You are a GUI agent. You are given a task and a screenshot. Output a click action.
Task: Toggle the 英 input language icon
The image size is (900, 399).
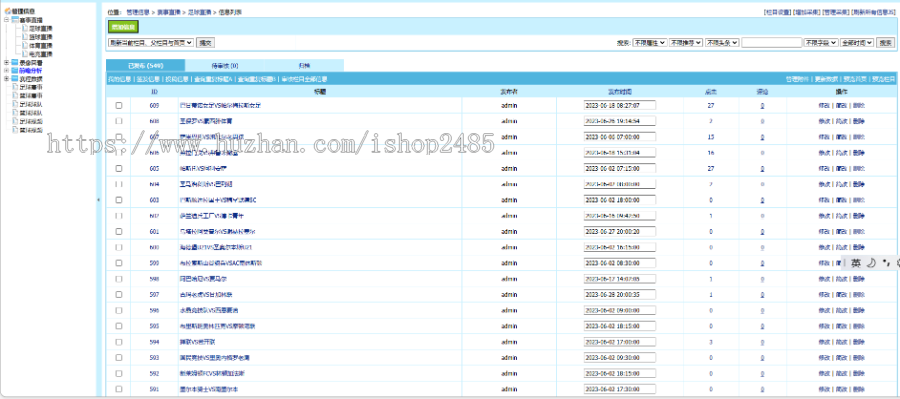click(856, 263)
